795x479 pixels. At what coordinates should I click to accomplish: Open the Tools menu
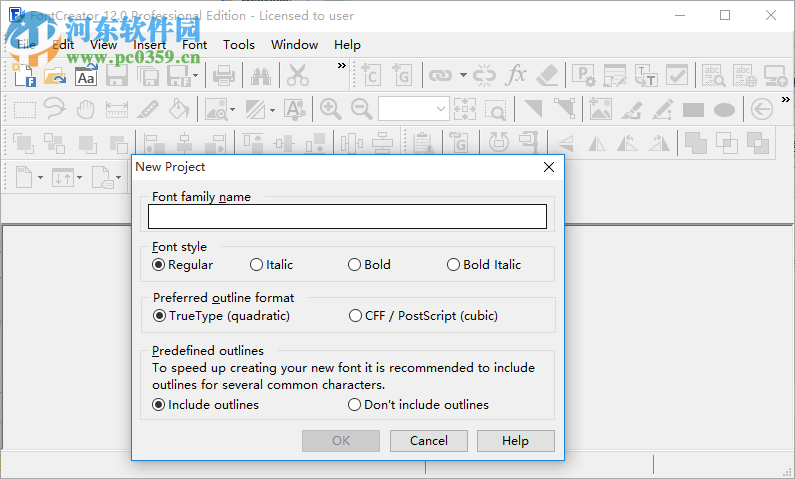[x=239, y=45]
